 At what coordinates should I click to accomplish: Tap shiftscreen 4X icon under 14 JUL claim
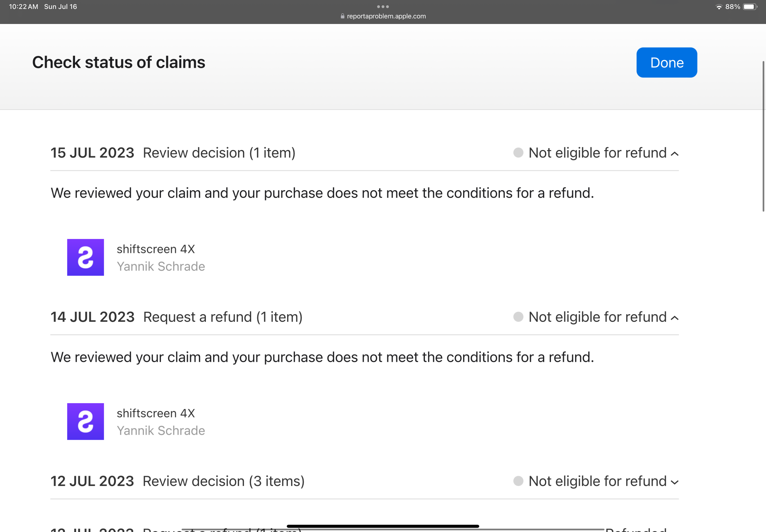pyautogui.click(x=85, y=421)
